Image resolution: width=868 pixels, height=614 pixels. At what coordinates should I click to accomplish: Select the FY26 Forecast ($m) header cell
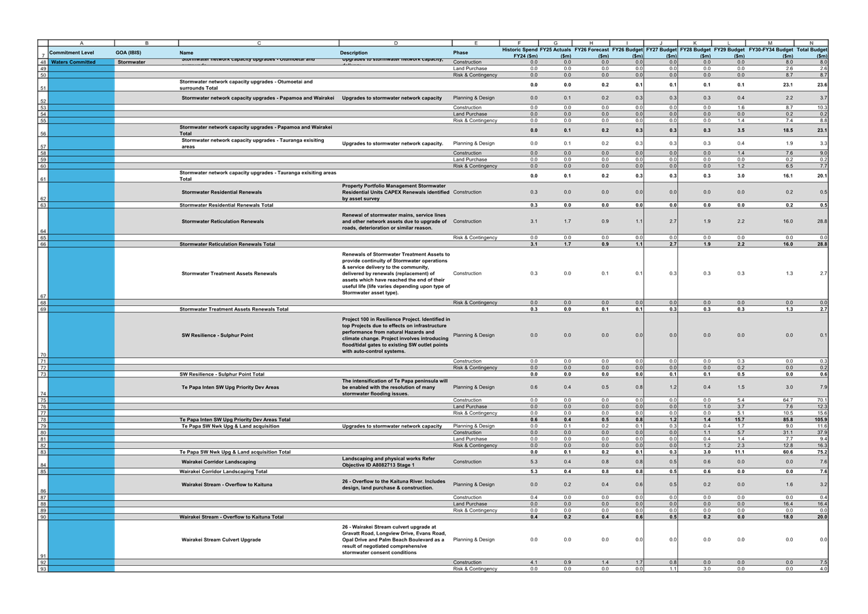pos(591,53)
